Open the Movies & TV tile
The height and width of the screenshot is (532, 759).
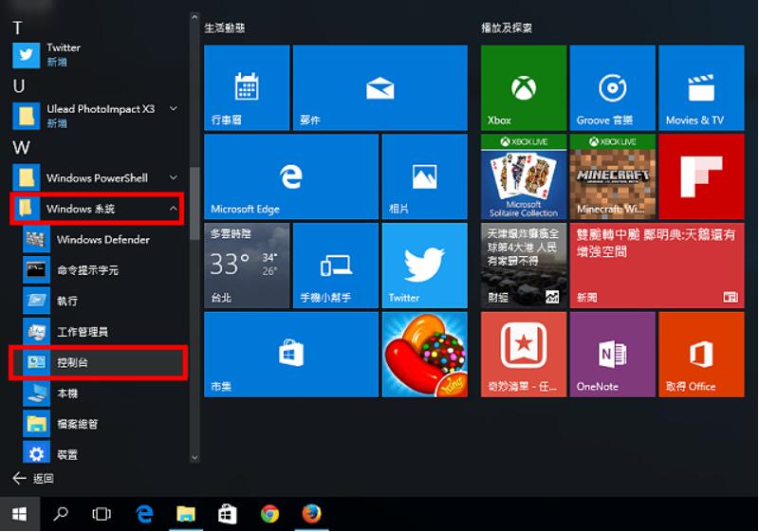701,88
